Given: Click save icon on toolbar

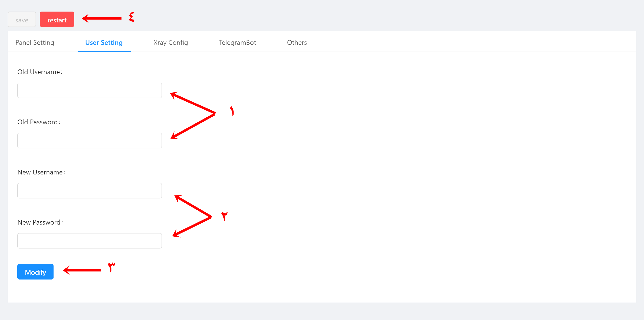Looking at the screenshot, I should pos(21,19).
